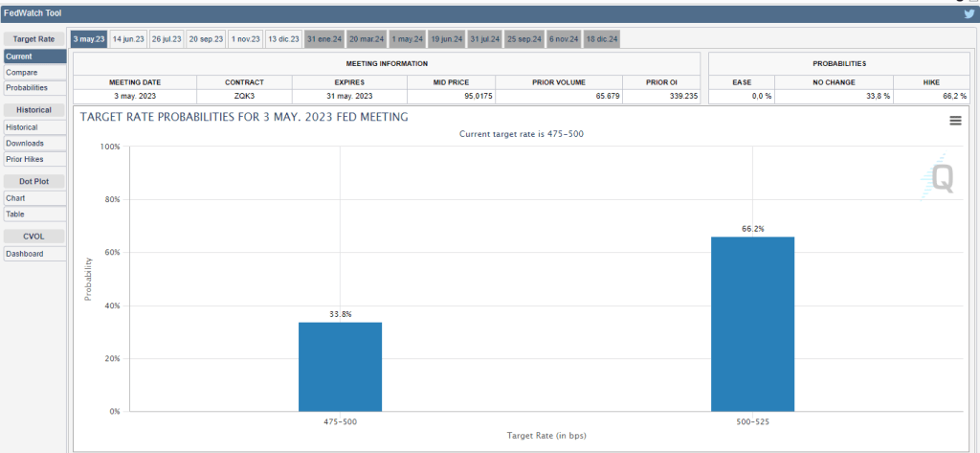Click the 3 may. 2023 meeting date cell
The image size is (980, 453).
pyautogui.click(x=134, y=97)
